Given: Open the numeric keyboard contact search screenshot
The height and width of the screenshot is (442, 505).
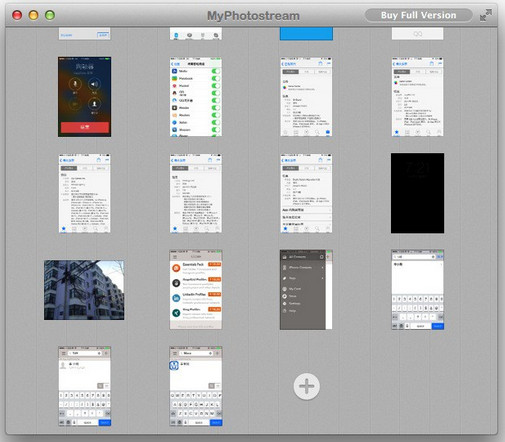Looking at the screenshot, I should [84, 386].
